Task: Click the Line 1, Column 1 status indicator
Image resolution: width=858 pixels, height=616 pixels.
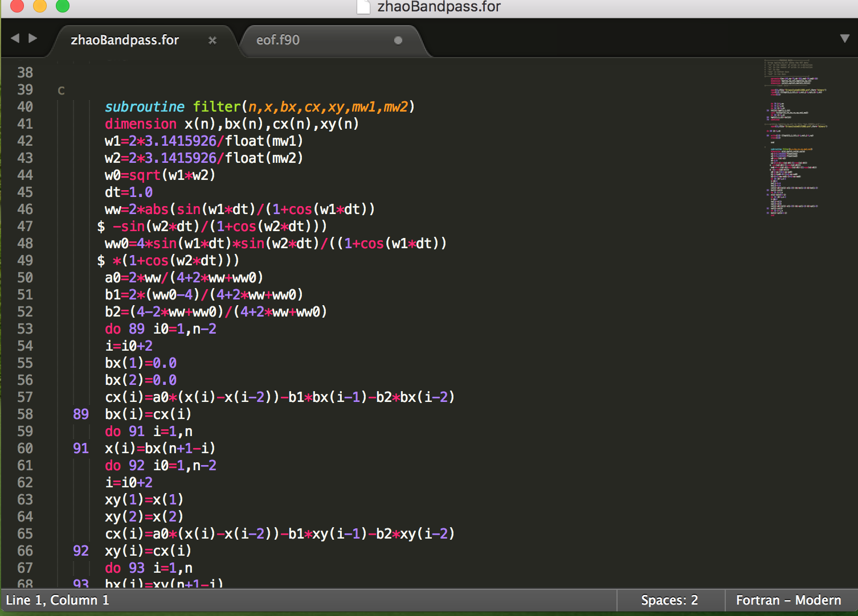Action: (x=57, y=600)
